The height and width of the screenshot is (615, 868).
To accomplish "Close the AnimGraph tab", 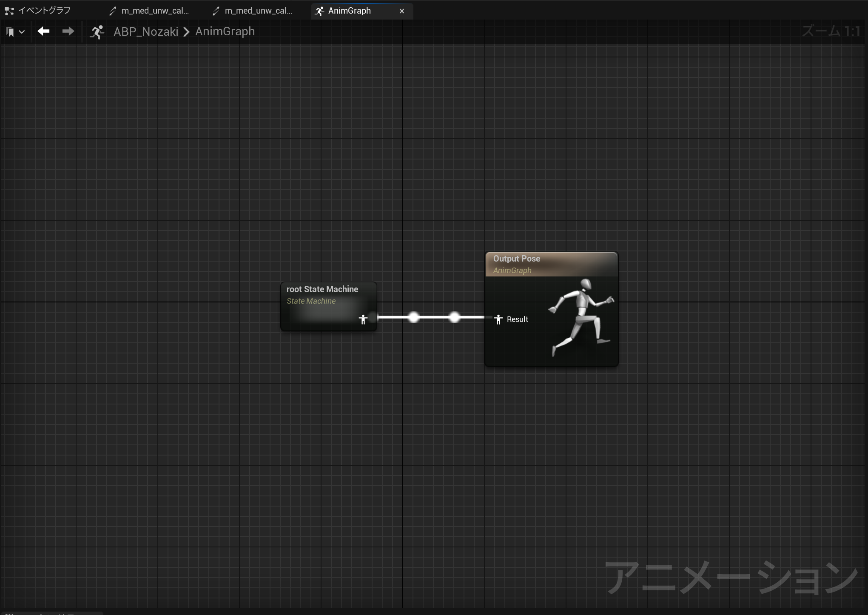I will click(x=401, y=11).
